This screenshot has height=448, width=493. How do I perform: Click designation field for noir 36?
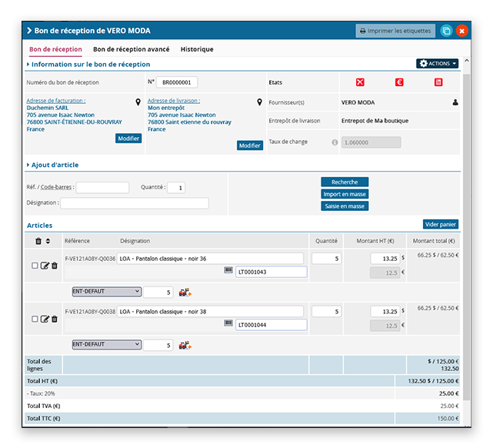(210, 259)
